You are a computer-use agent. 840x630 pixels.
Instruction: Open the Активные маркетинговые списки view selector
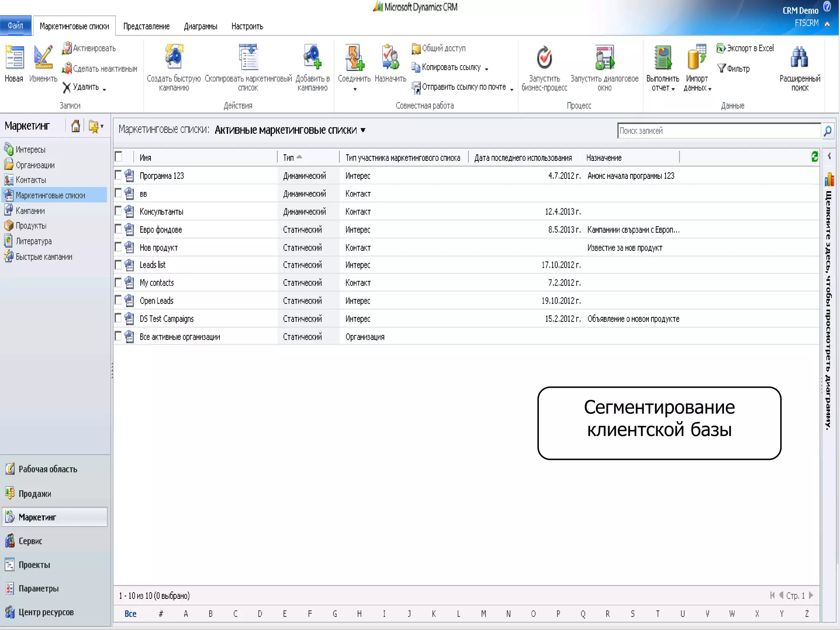[363, 130]
